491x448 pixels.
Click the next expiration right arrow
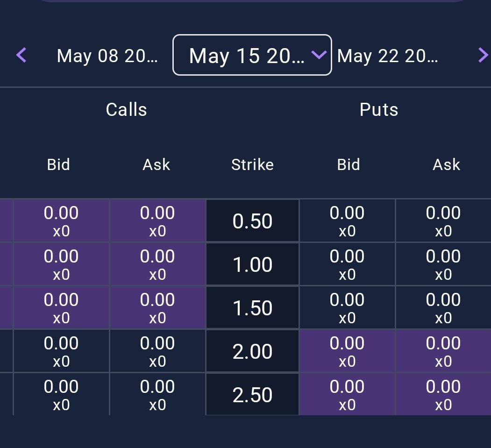coord(483,56)
